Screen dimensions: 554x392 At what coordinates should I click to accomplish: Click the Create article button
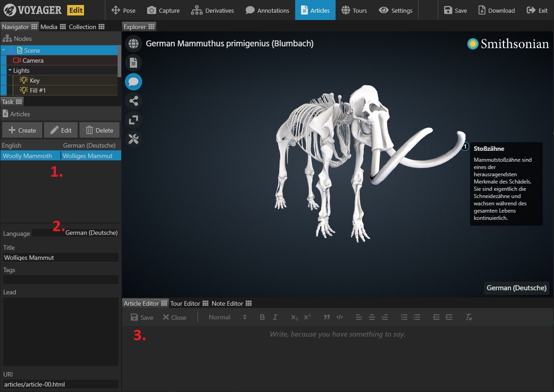[x=22, y=130]
